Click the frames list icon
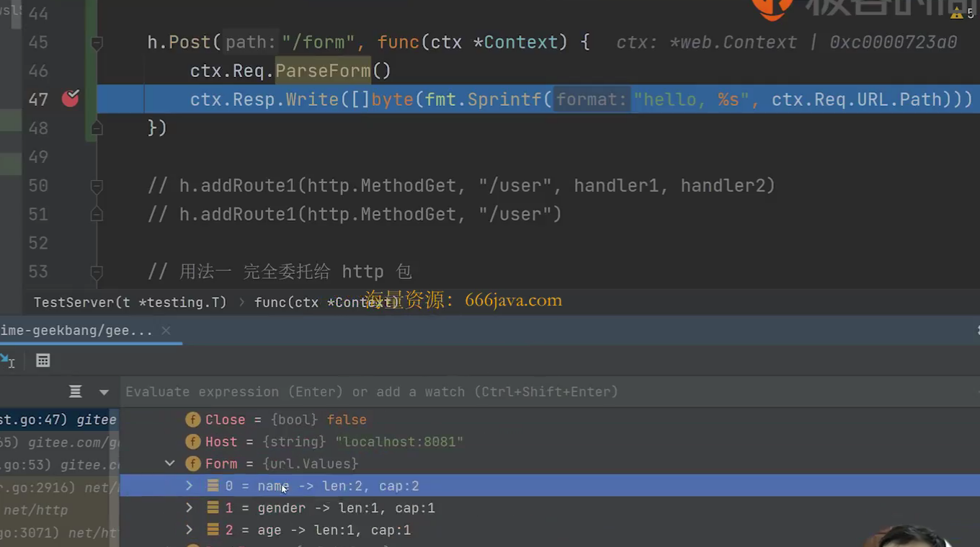Image resolution: width=980 pixels, height=547 pixels. coord(75,391)
